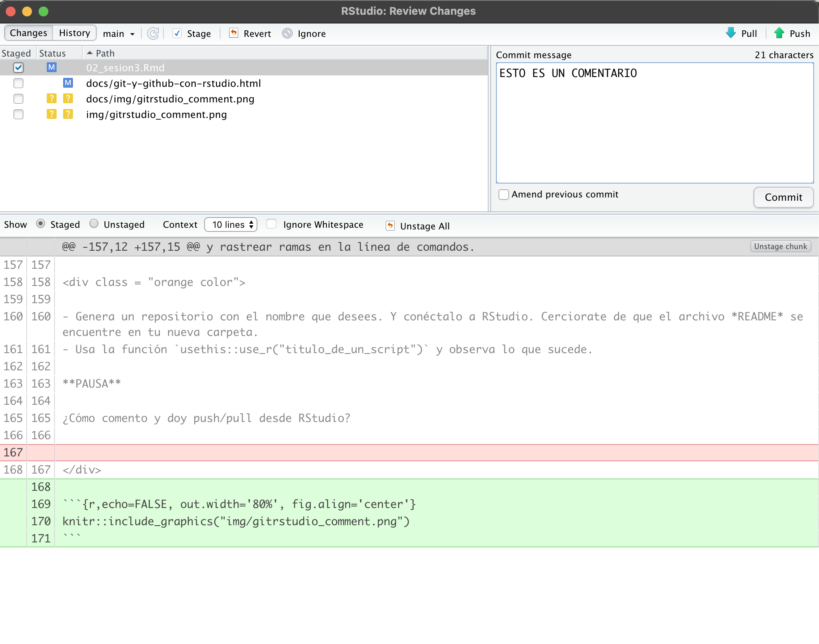Image resolution: width=819 pixels, height=644 pixels.
Task: Click the Unstage All icon
Action: click(390, 226)
